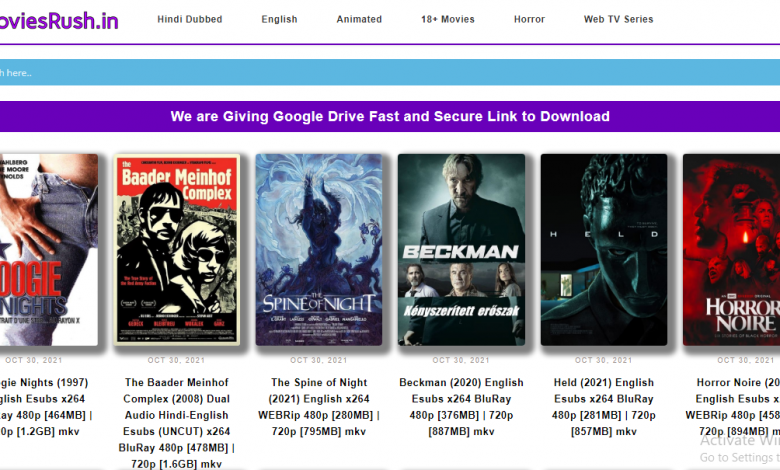Click the Google Drive download banner
The width and height of the screenshot is (780, 470).
coord(390,116)
